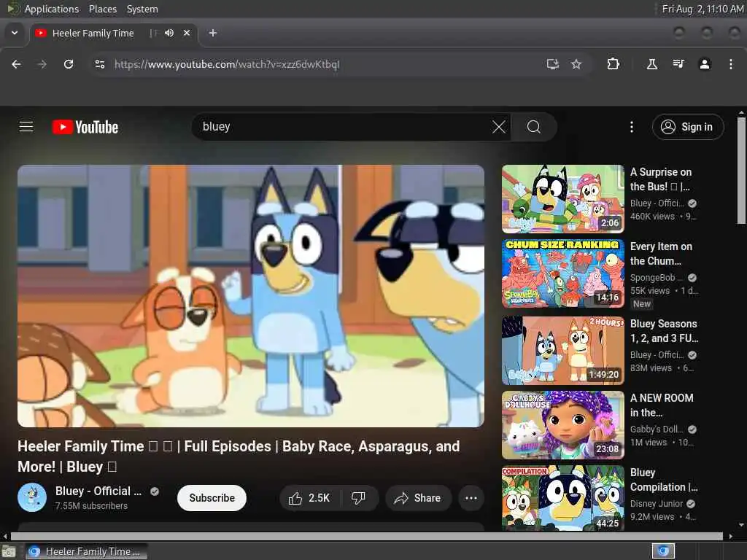
Task: Open a new browser tab
Action: [213, 33]
